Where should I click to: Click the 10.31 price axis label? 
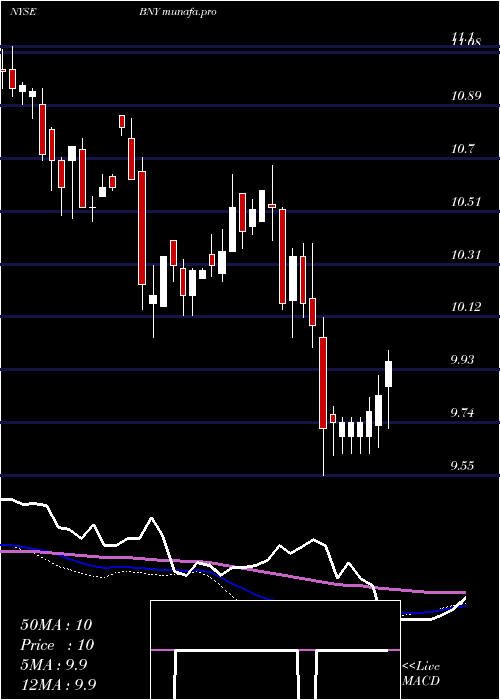pyautogui.click(x=466, y=255)
